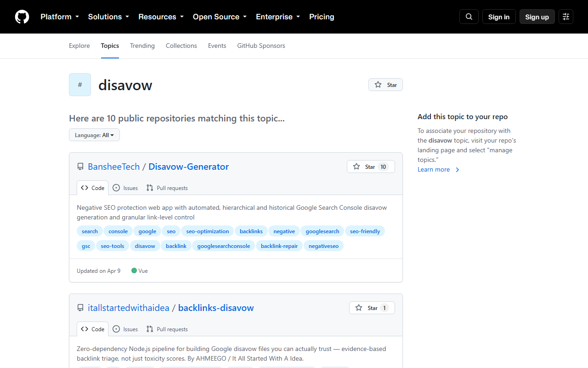Click the Sign in button
The width and height of the screenshot is (588, 368).
tap(499, 17)
